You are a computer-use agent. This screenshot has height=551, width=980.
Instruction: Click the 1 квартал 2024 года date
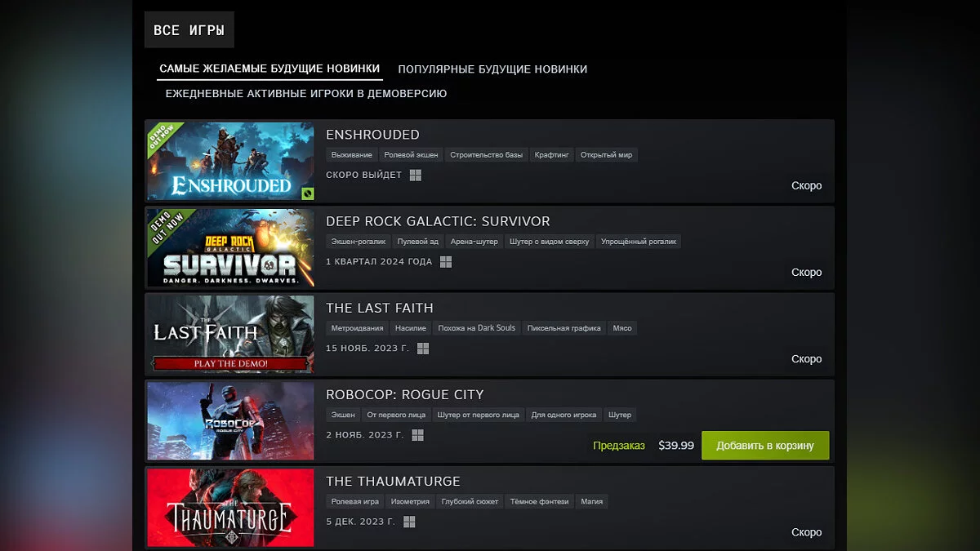click(379, 262)
